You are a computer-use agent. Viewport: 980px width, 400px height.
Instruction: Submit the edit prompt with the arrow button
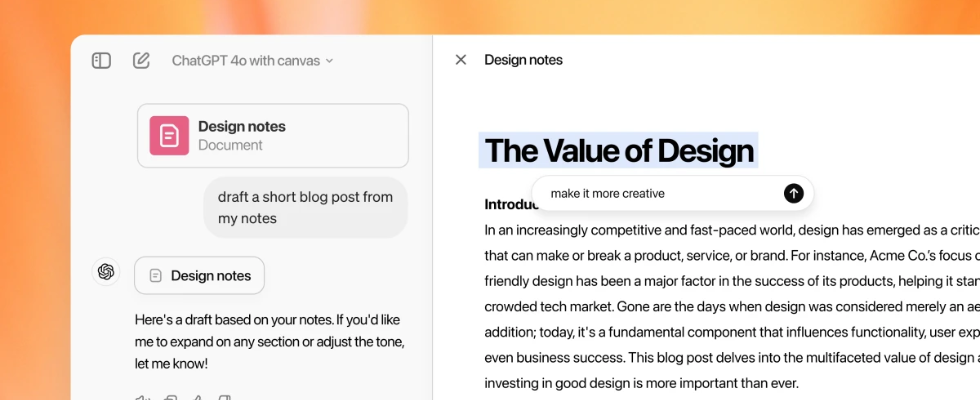click(x=793, y=193)
